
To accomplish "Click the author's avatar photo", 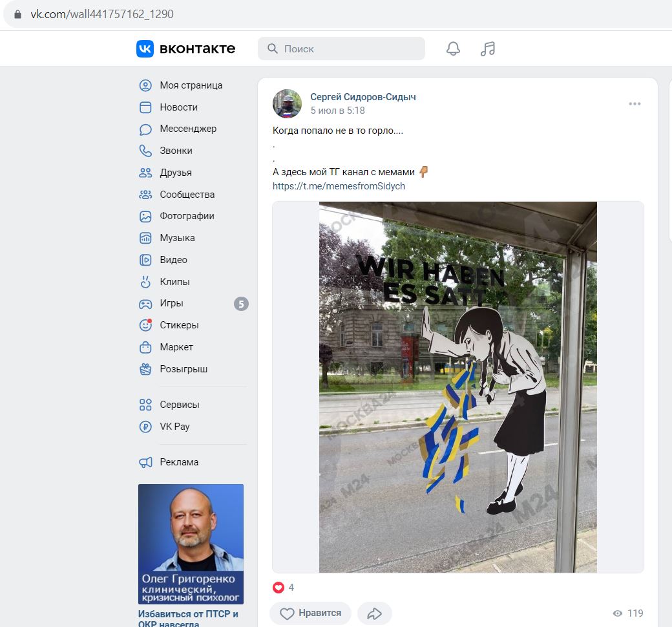I will pos(287,103).
